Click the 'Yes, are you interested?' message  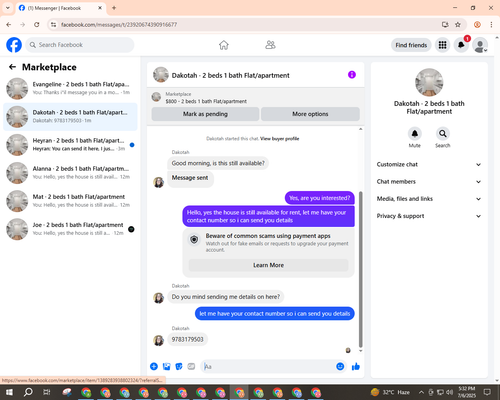(320, 198)
